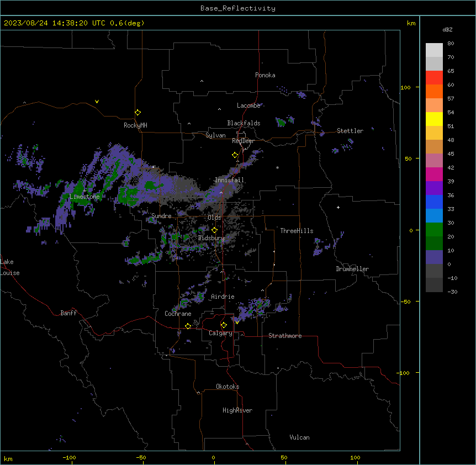The height and width of the screenshot is (465, 476).
Task: Click the Banff label
Action: pos(68,313)
